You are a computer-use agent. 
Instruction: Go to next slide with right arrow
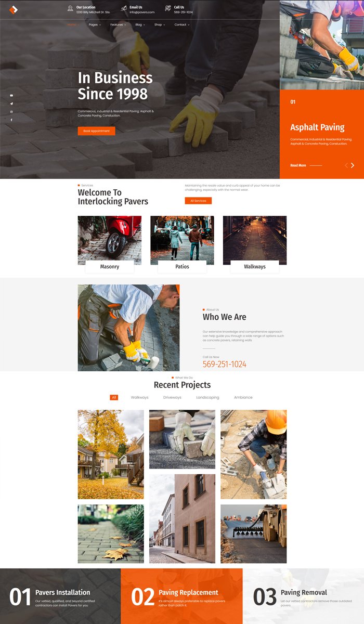[353, 165]
